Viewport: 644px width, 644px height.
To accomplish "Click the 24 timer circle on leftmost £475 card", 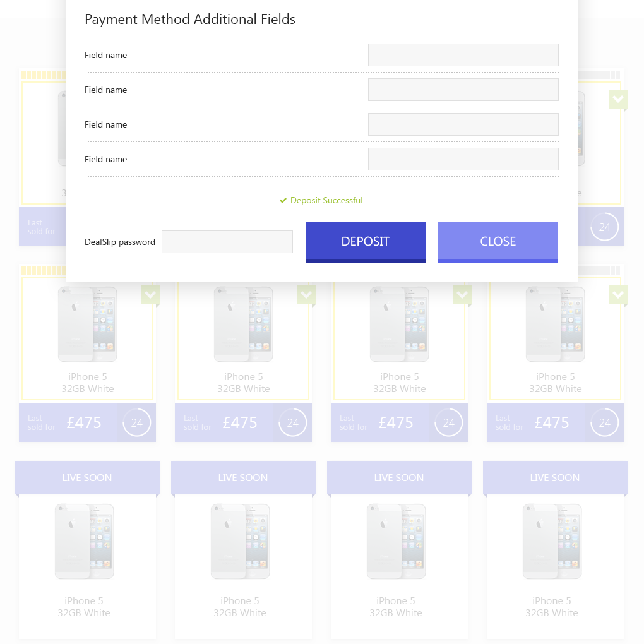I will coord(137,422).
